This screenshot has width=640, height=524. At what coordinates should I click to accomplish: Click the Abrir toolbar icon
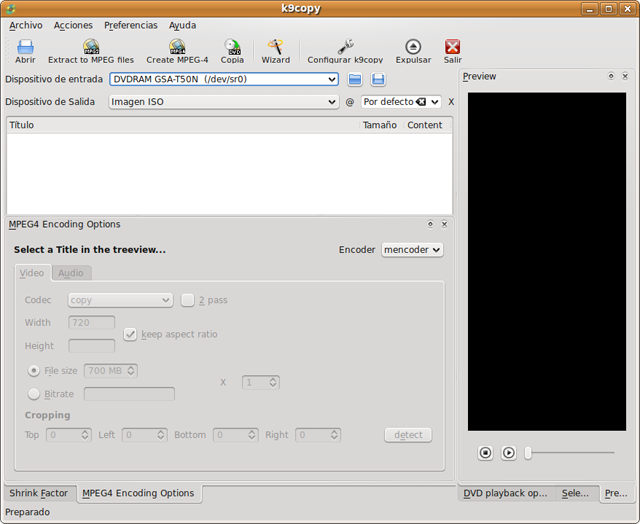pyautogui.click(x=25, y=47)
